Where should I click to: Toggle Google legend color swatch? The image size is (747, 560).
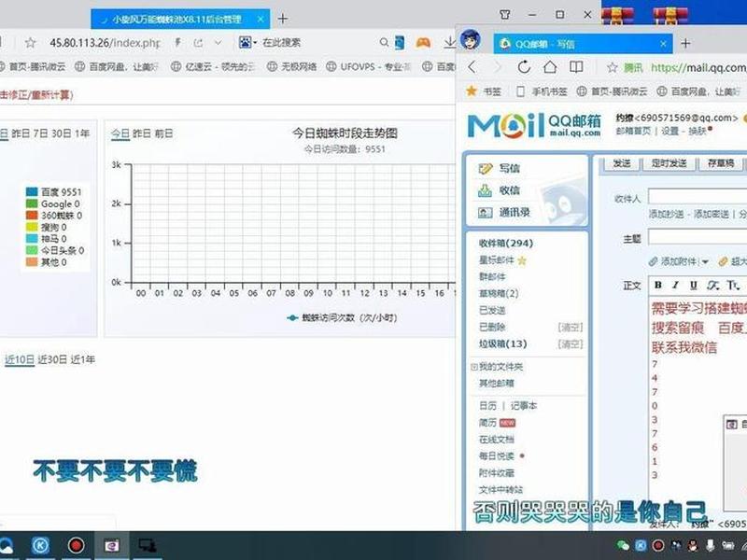[x=32, y=203]
